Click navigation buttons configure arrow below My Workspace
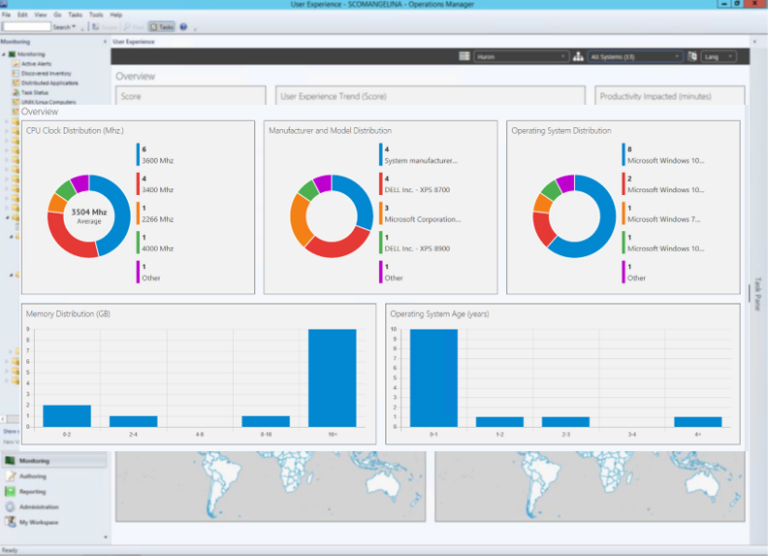The image size is (768, 556). (x=105, y=537)
